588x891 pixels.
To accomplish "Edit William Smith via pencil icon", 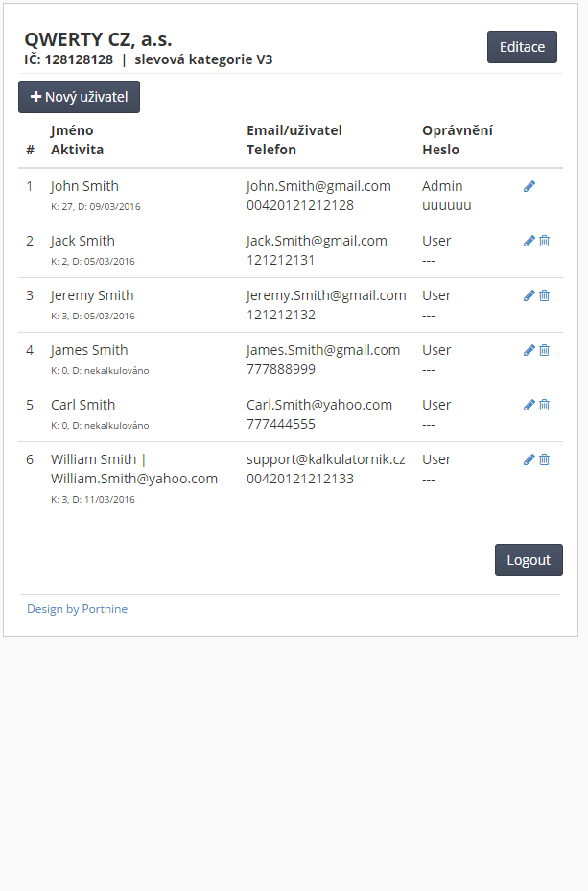I will (529, 459).
